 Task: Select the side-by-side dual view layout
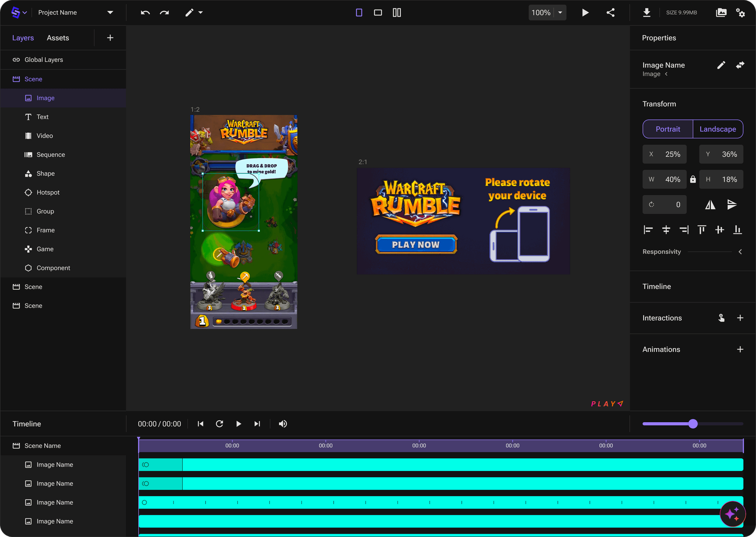tap(397, 13)
